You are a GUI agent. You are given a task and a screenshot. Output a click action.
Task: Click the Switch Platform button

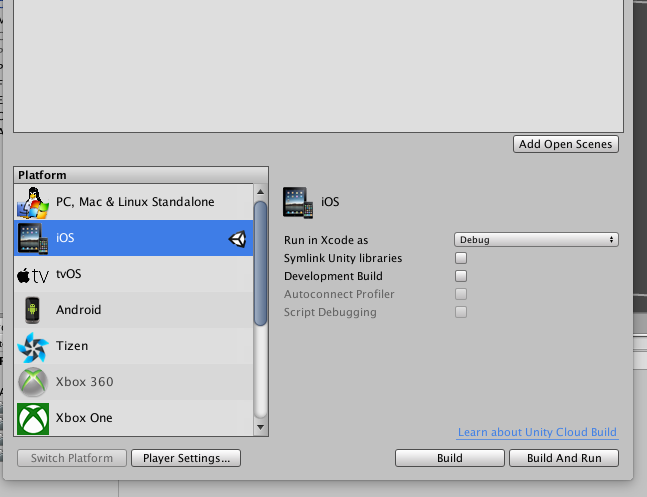pyautogui.click(x=72, y=458)
